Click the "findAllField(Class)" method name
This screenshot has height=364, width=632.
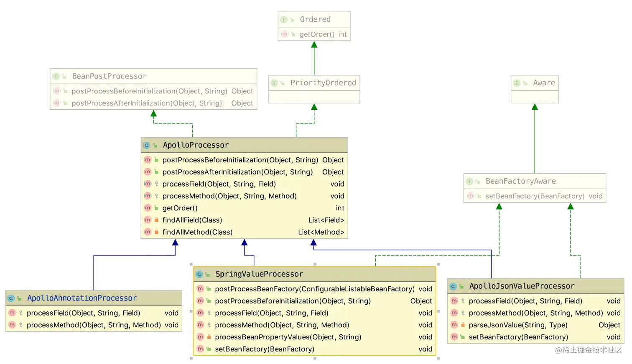(x=192, y=220)
